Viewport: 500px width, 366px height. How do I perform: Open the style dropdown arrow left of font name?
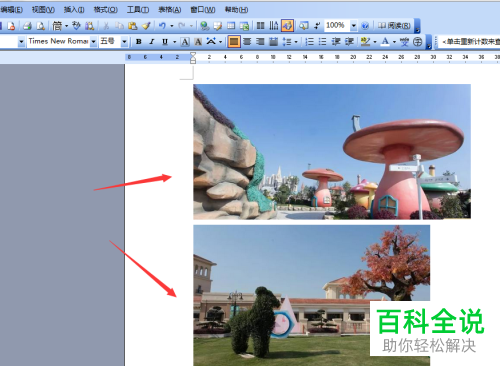(x=21, y=42)
